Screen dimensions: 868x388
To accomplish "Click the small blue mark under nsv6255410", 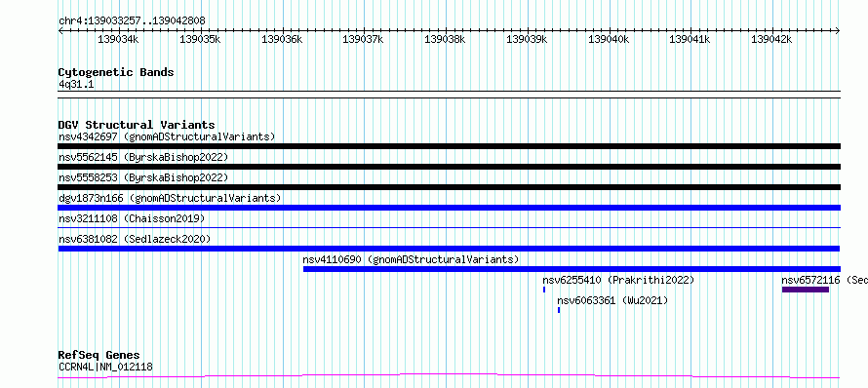I will pos(544,290).
